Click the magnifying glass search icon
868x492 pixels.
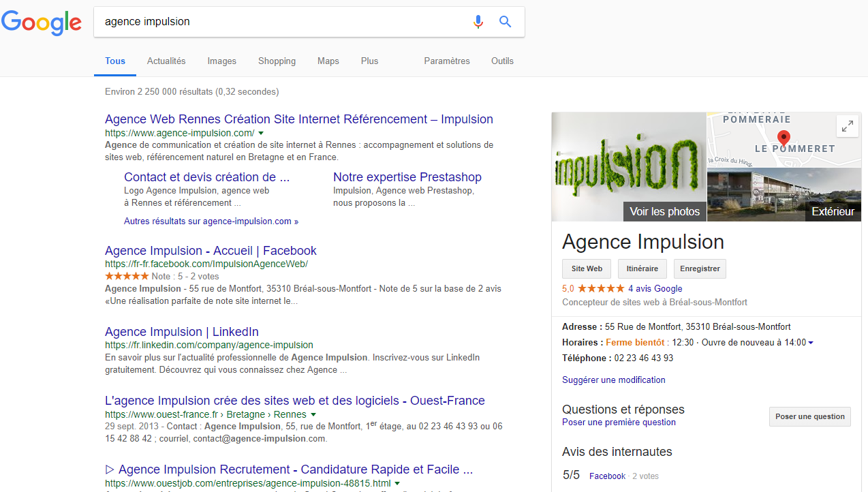[x=505, y=22]
